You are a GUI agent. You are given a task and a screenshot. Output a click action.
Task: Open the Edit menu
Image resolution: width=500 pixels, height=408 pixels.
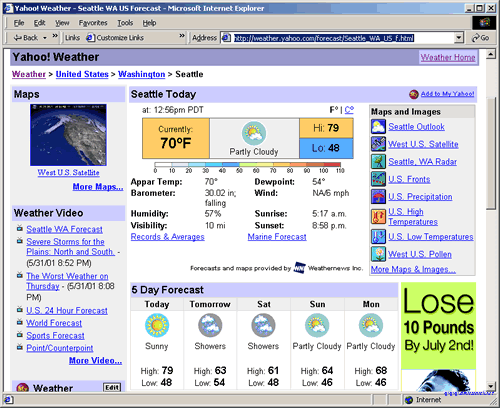(x=39, y=23)
